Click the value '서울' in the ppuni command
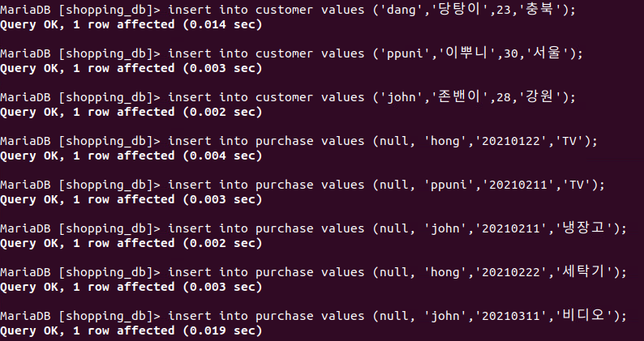This screenshot has height=341, width=644. [x=547, y=53]
